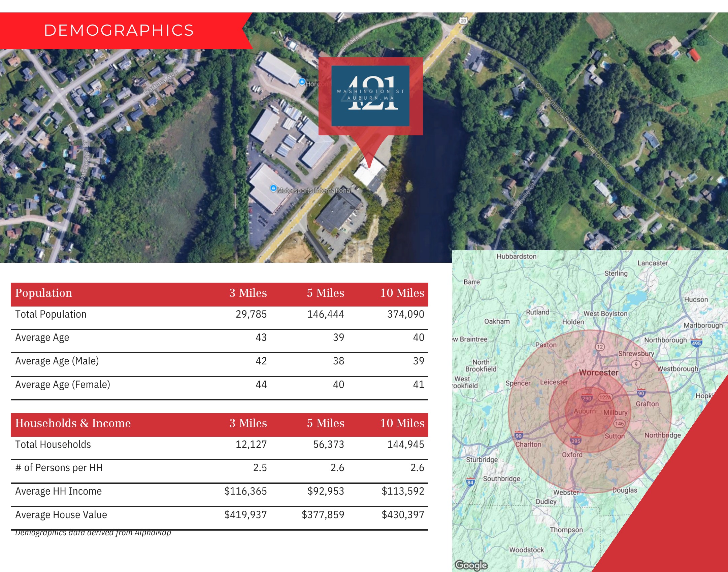Click the DEMOGRAPHICS banner heading
This screenshot has width=728, height=572.
(119, 30)
